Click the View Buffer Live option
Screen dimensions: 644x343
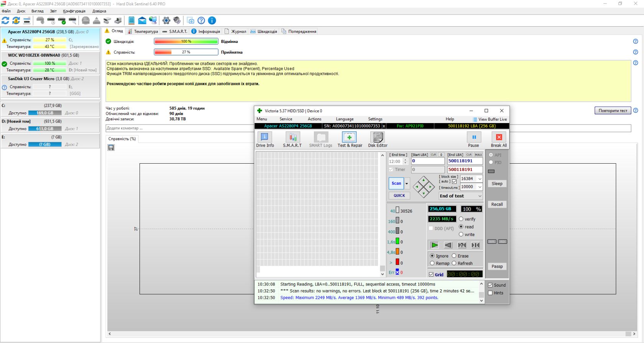pos(490,119)
